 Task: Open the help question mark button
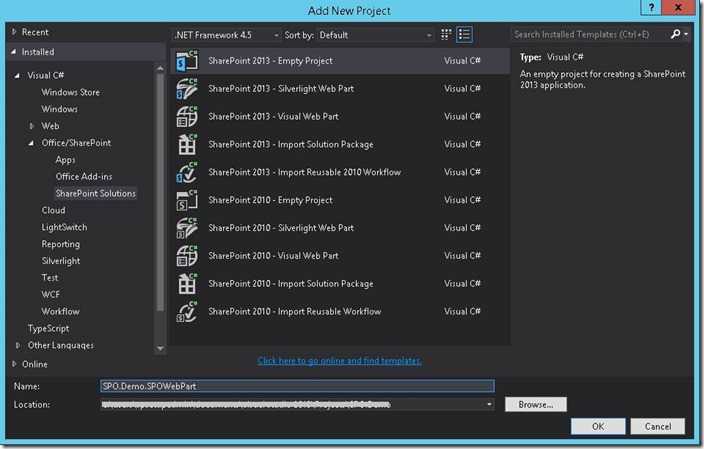[651, 7]
